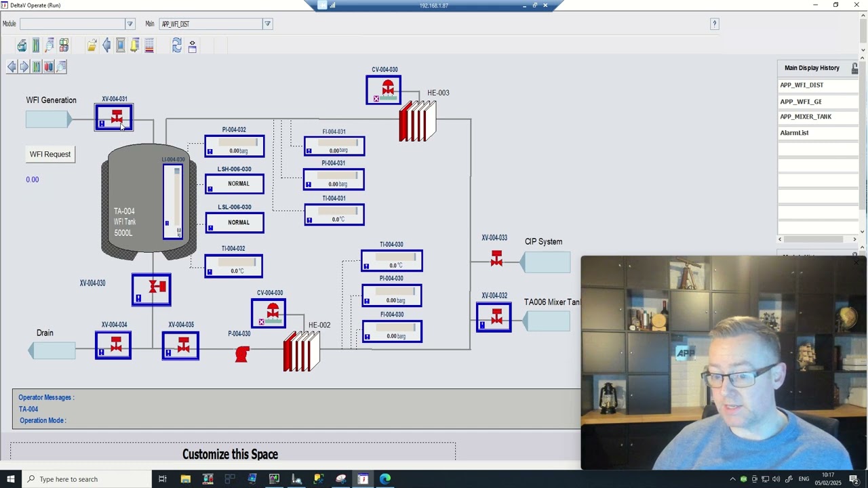Click the LI-004-030 tank level bar

click(x=172, y=201)
